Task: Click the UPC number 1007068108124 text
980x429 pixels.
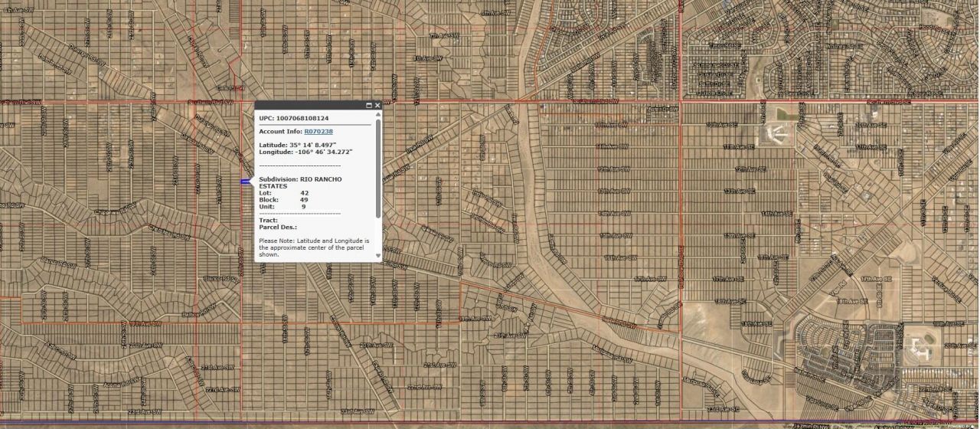Action: 302,119
